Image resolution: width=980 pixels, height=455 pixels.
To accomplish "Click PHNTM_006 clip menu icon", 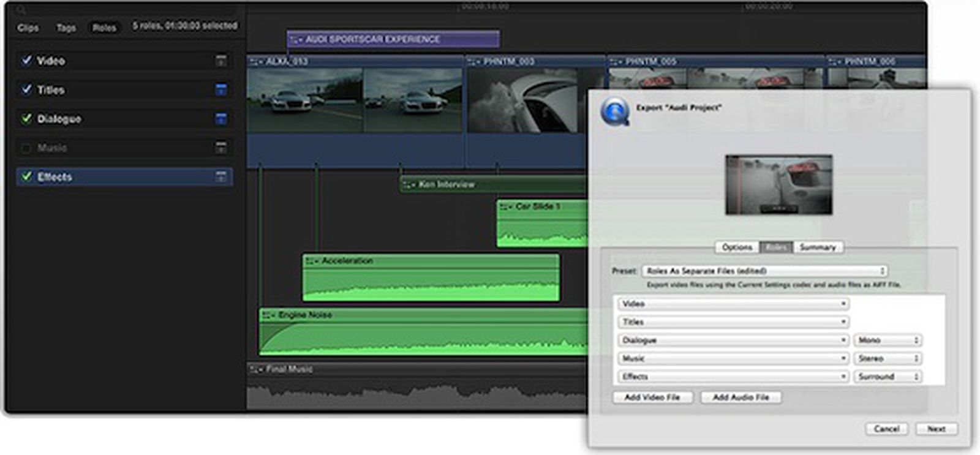I will point(835,61).
